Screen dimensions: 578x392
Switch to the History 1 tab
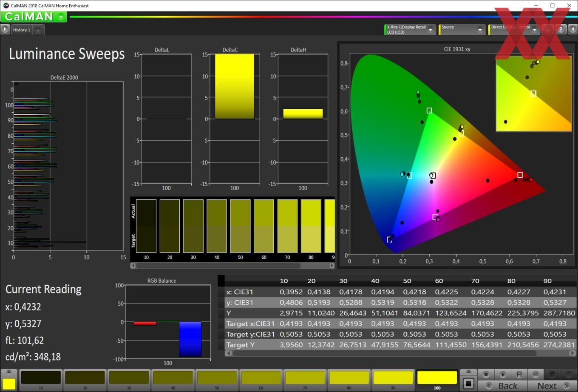pyautogui.click(x=21, y=30)
